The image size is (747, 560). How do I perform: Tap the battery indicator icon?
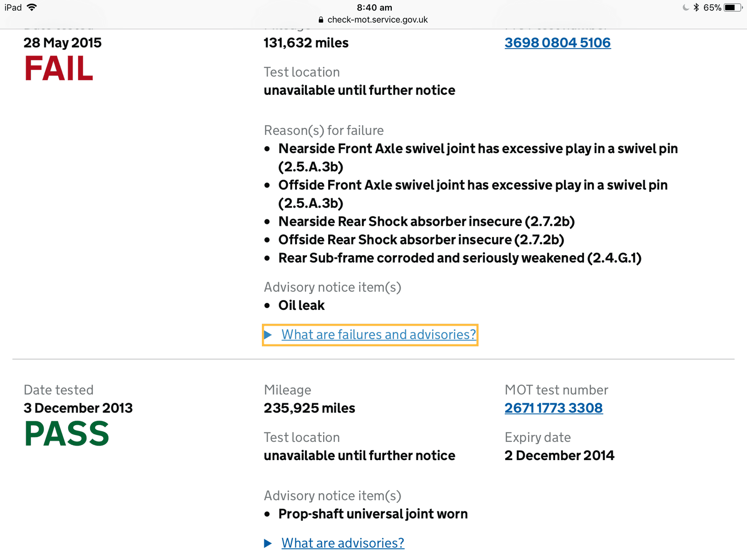733,7
